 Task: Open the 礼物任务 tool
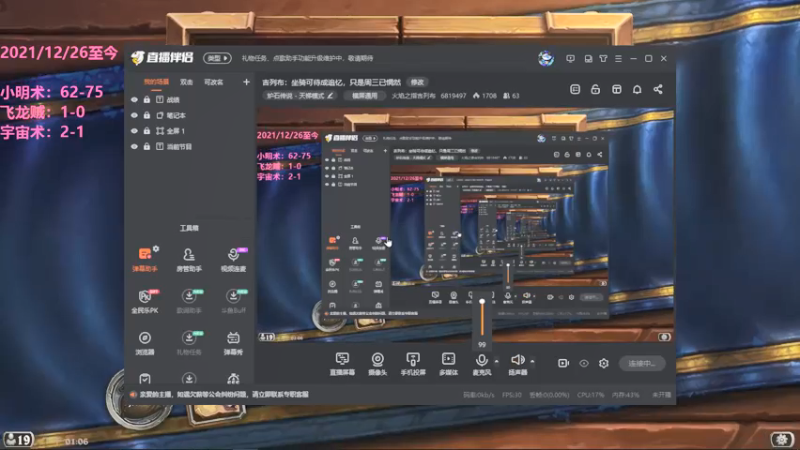(189, 343)
